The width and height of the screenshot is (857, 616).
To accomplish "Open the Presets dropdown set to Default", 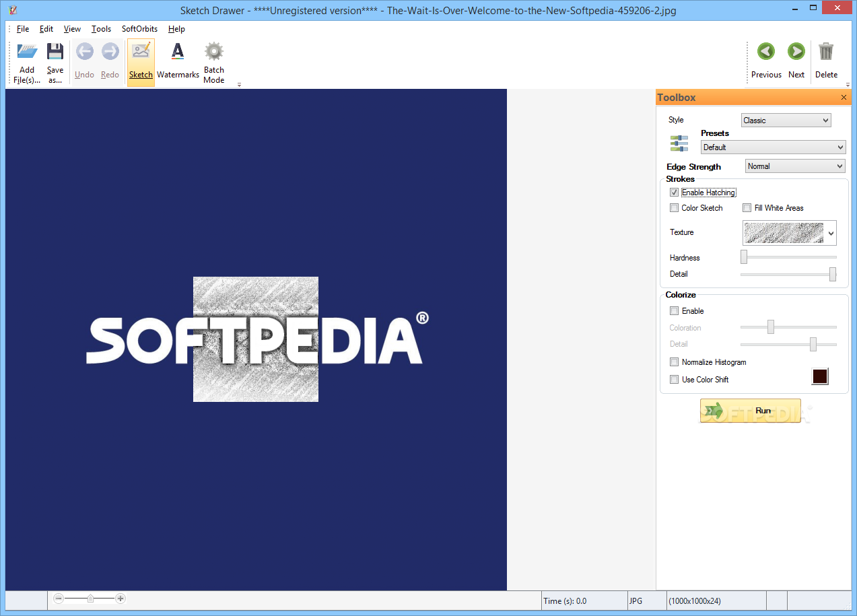I will coord(773,147).
